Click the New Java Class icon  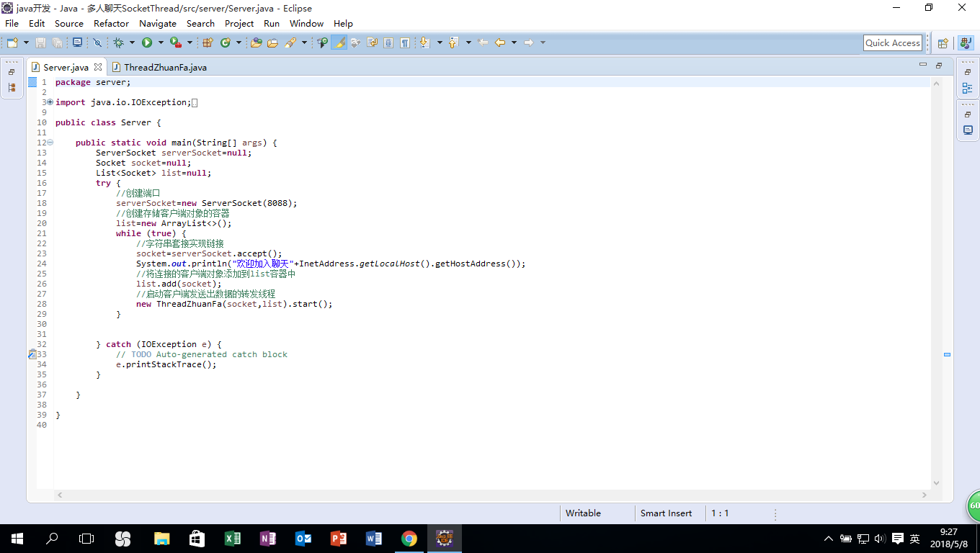226,43
